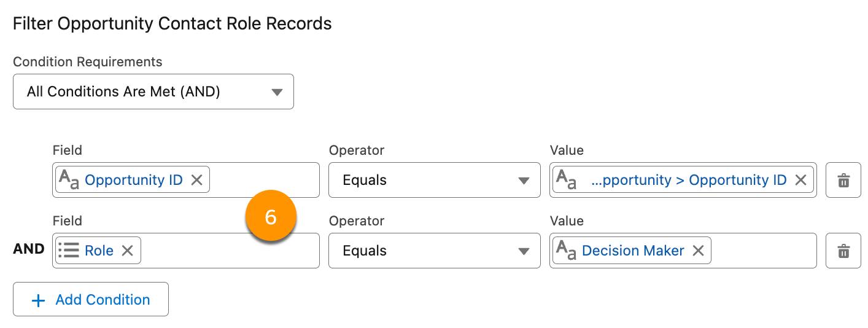The width and height of the screenshot is (868, 328).
Task: Click the text-type icon on Opportunity ID field pill
Action: click(x=68, y=180)
